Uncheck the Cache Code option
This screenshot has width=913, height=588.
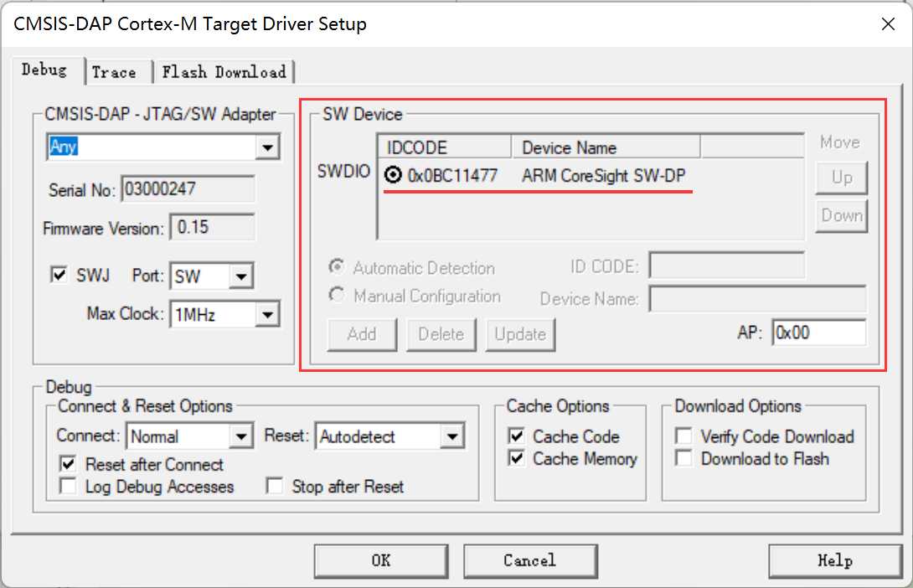pos(516,436)
